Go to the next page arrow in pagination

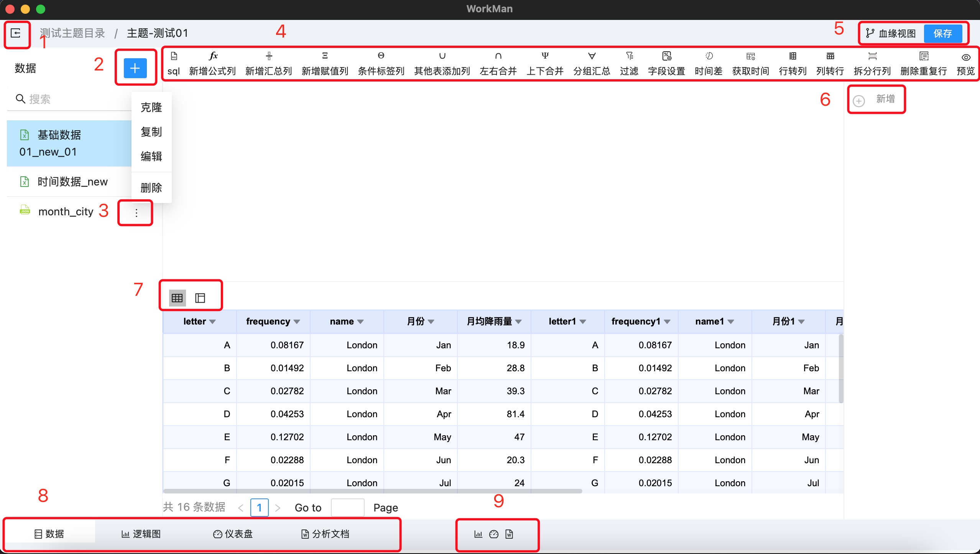coord(278,508)
